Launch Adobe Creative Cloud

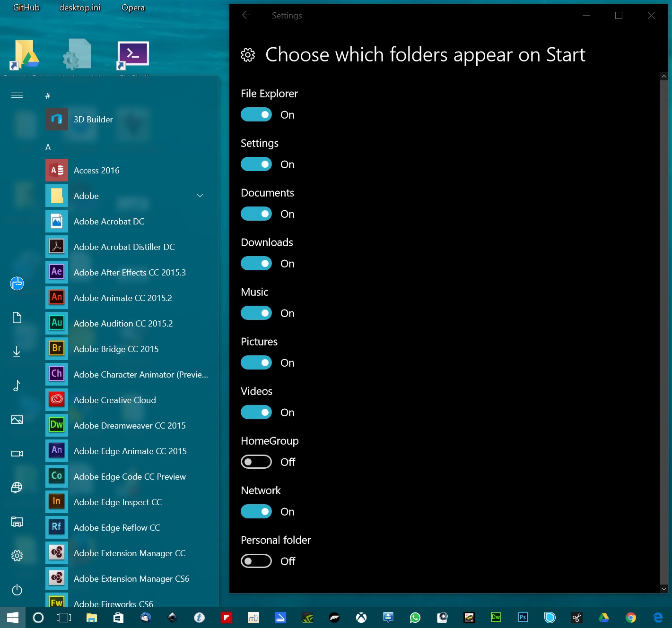[x=128, y=400]
